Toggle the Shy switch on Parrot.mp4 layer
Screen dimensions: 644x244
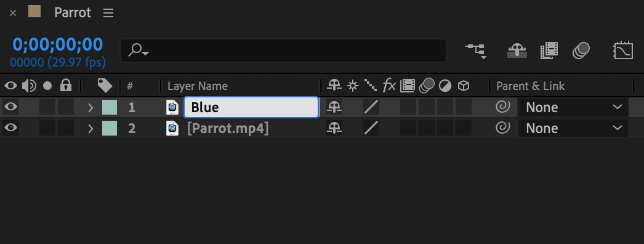[334, 128]
